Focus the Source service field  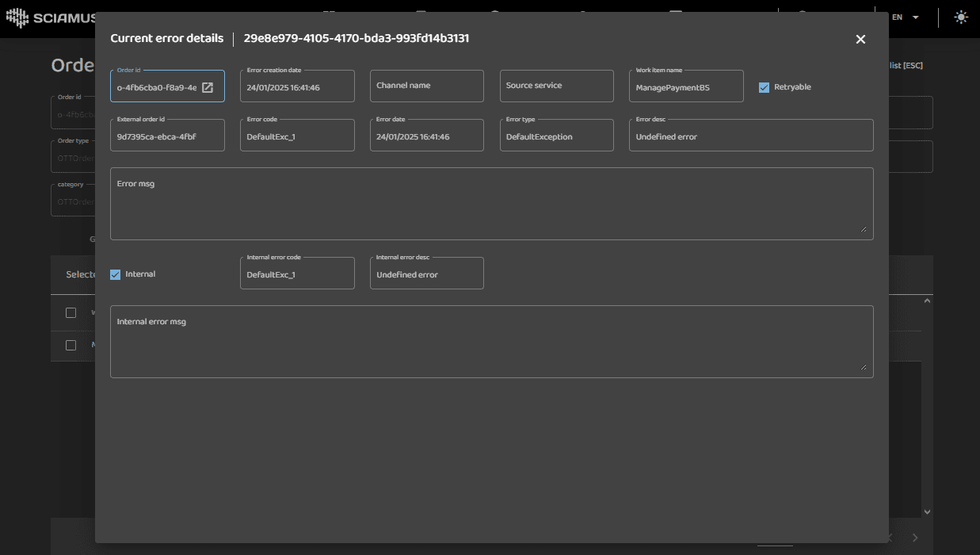click(556, 86)
